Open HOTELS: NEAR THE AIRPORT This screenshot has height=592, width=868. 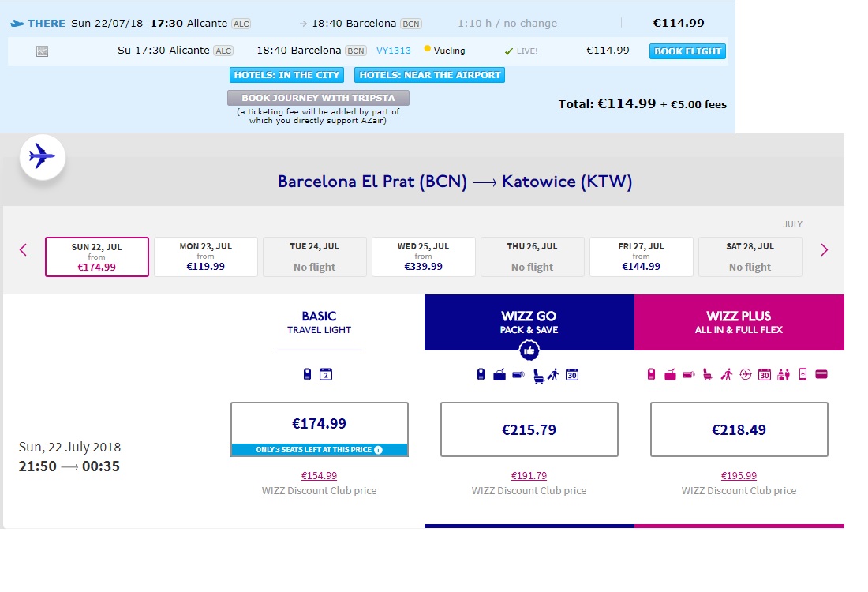(429, 75)
